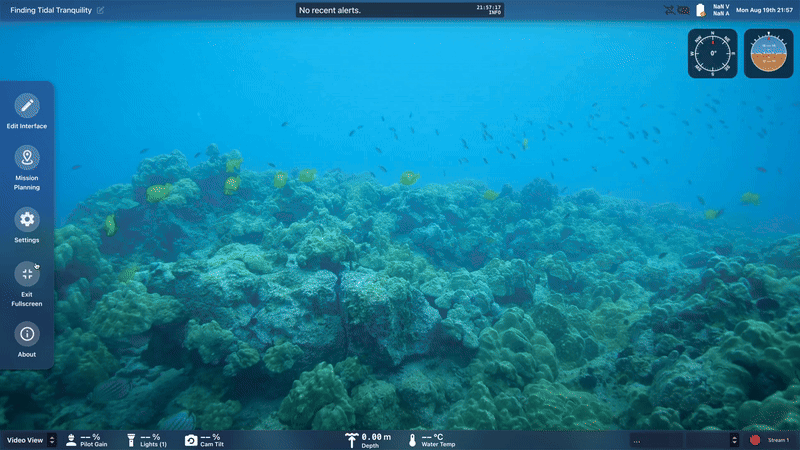
Task: Open the Edit Interface pencil icon
Action: pyautogui.click(x=27, y=105)
